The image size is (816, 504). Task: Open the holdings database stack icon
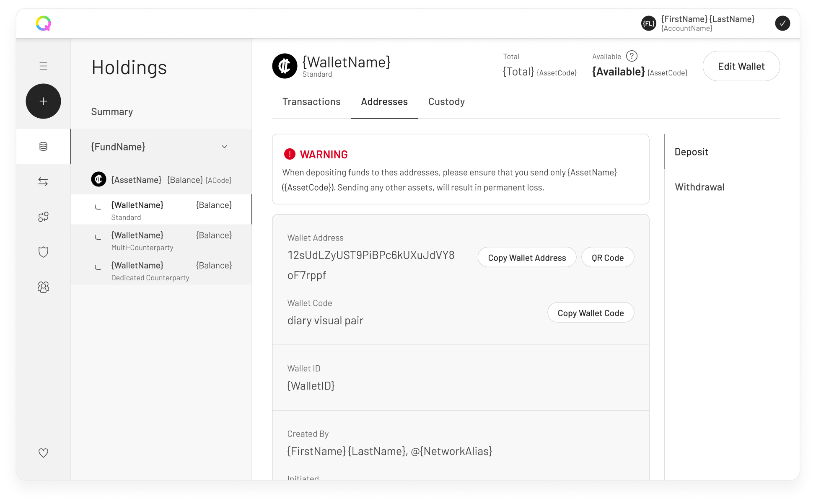click(x=43, y=147)
